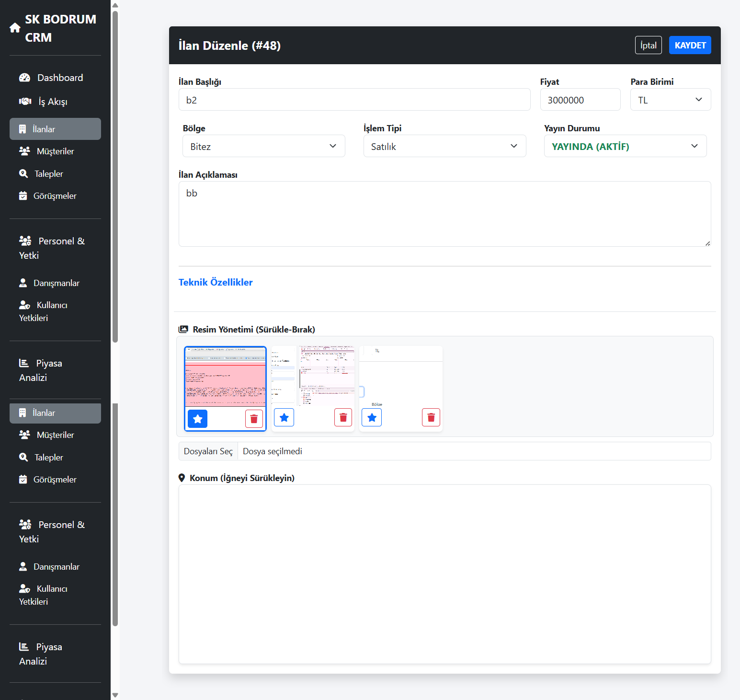Remove the second image with trash icon

click(x=343, y=417)
